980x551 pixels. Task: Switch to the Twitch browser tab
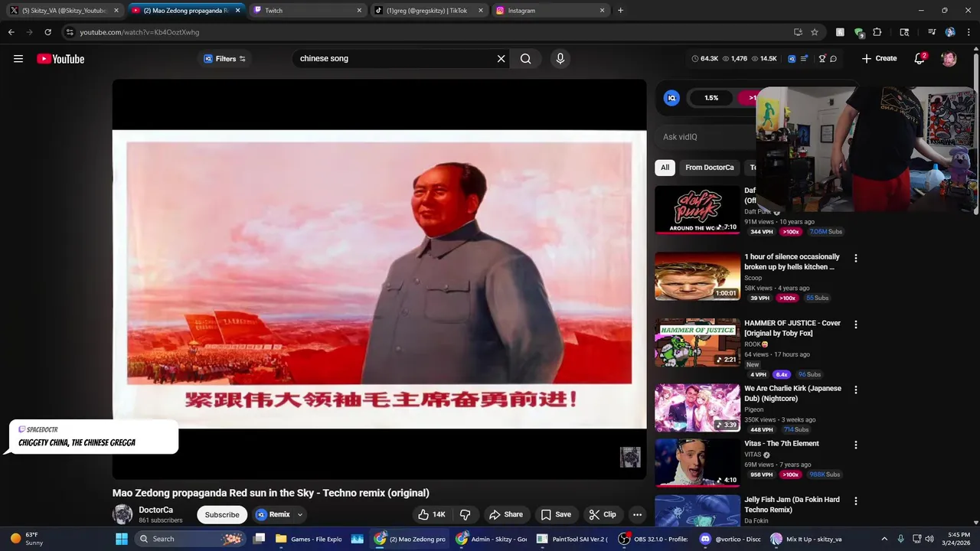tap(307, 11)
